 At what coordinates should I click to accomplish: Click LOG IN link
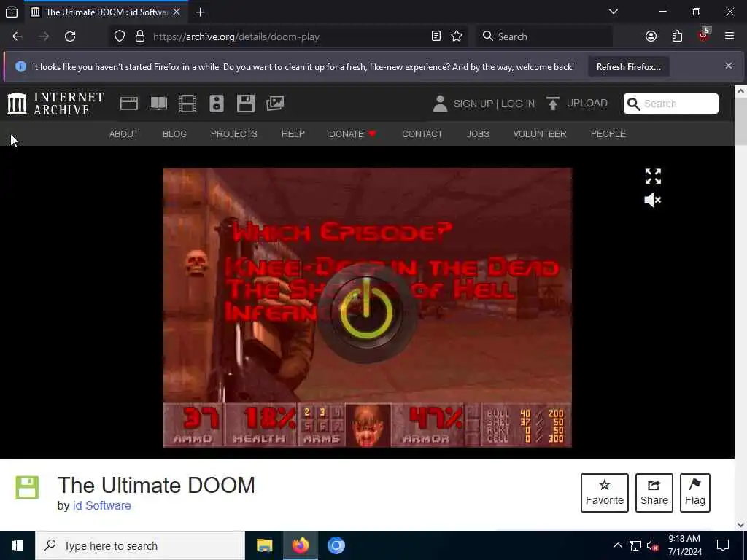point(518,104)
